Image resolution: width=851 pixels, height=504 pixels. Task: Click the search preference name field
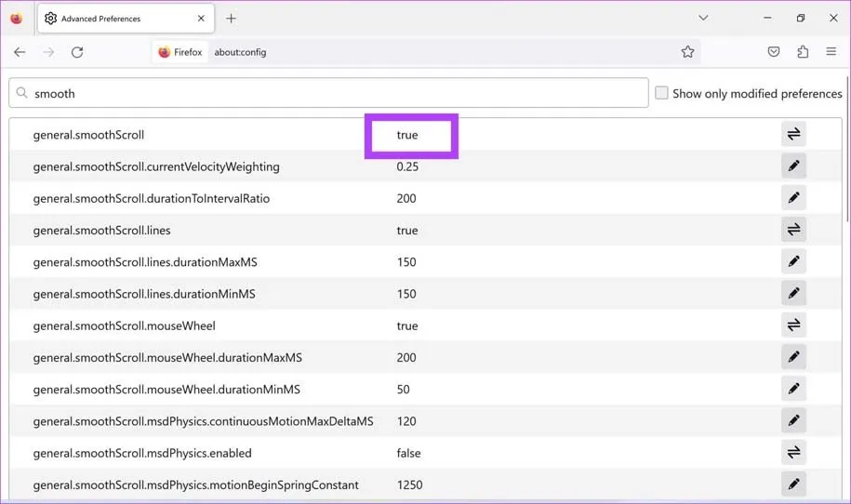335,93
